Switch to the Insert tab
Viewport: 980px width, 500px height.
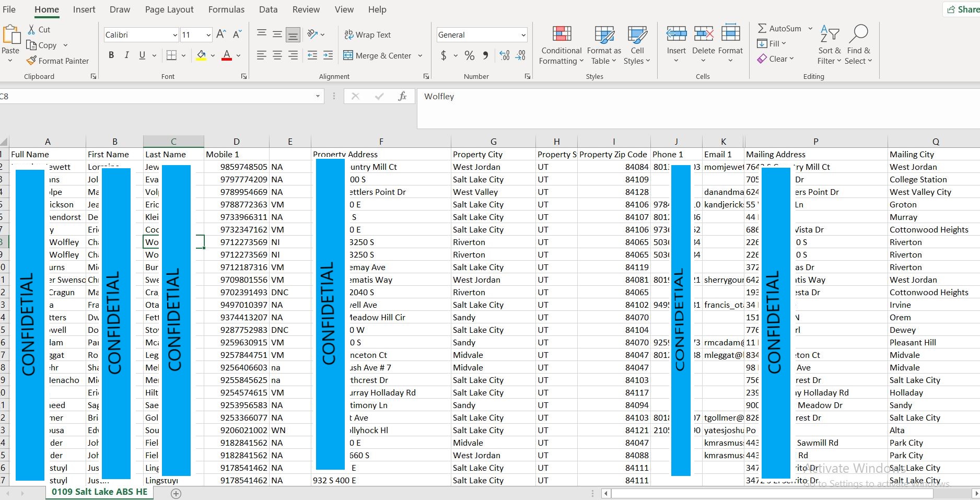tap(84, 9)
